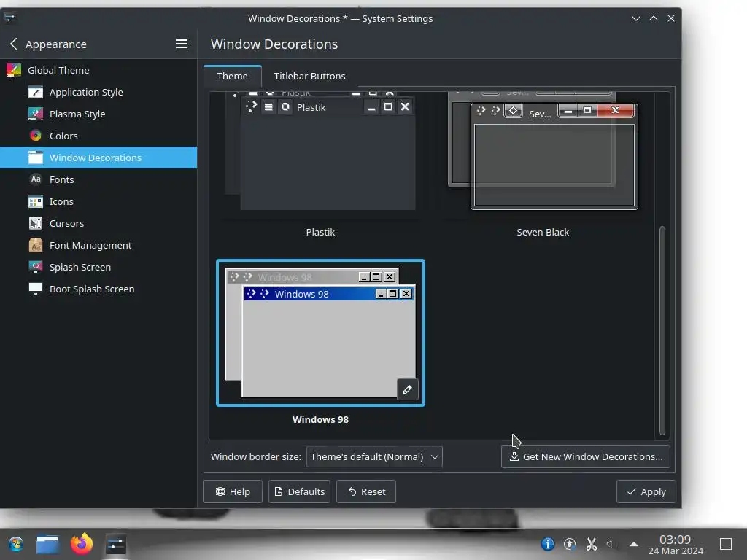Click the volume tray icon
The image size is (747, 560).
point(610,544)
